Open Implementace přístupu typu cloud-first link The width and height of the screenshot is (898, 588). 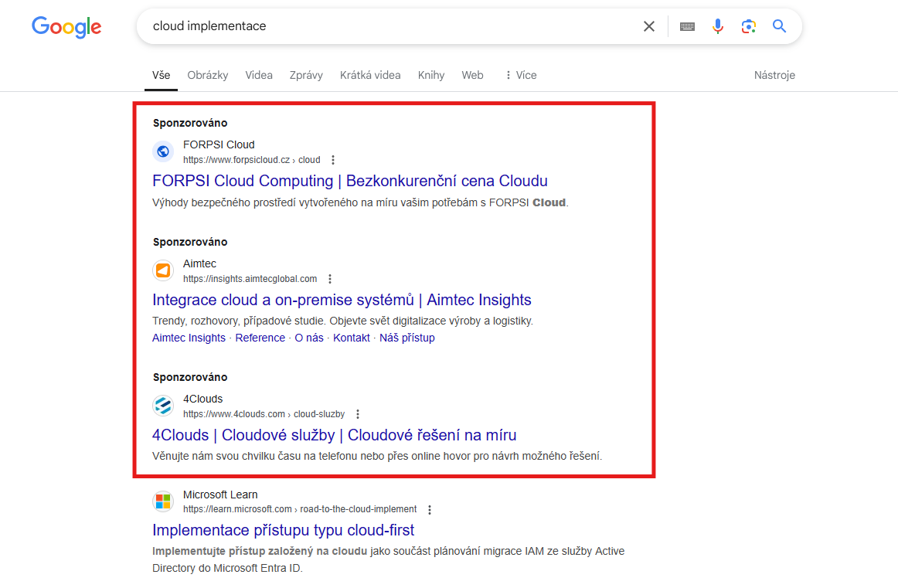click(x=284, y=530)
